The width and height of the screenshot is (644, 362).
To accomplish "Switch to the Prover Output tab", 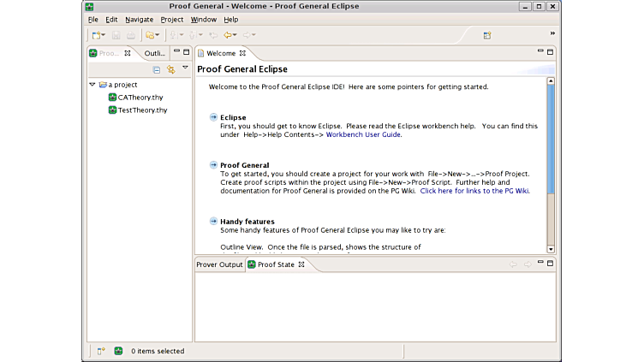I will tap(219, 264).
